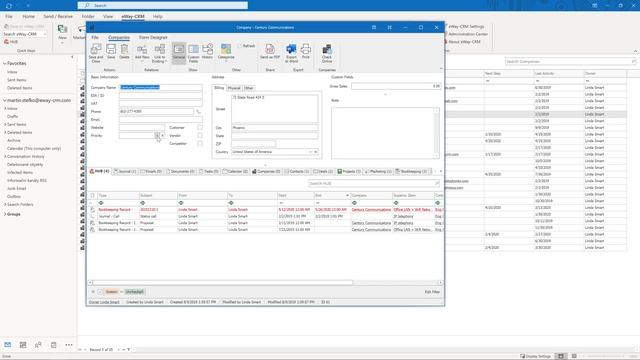Open the Categorize icon
This screenshot has height=360, width=640.
(226, 52)
